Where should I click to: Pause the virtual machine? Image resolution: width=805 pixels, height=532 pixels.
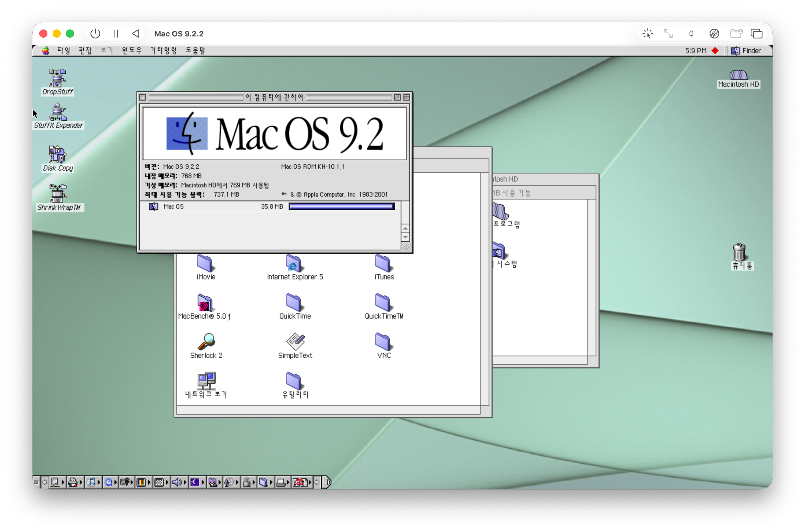[116, 34]
